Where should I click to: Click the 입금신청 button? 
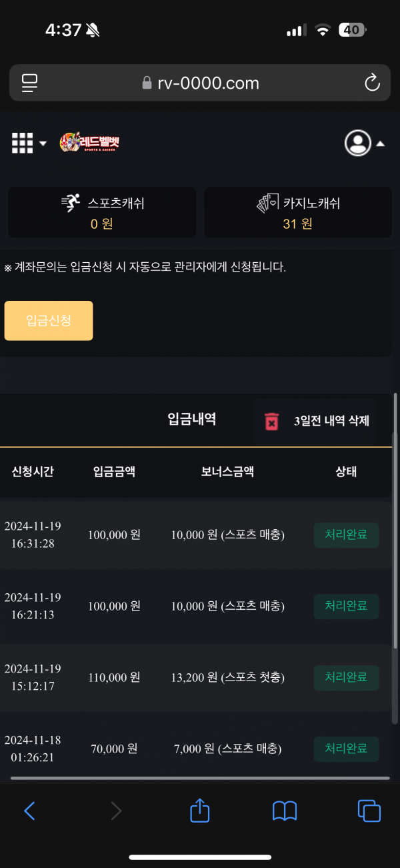49,321
